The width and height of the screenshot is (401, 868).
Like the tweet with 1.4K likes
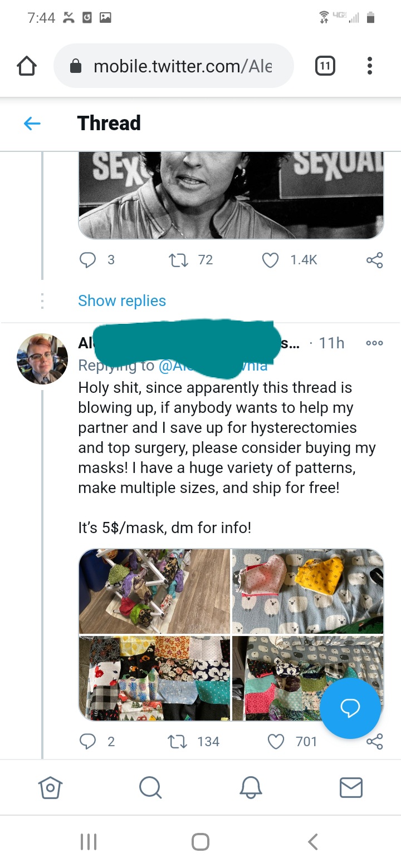coord(271,260)
